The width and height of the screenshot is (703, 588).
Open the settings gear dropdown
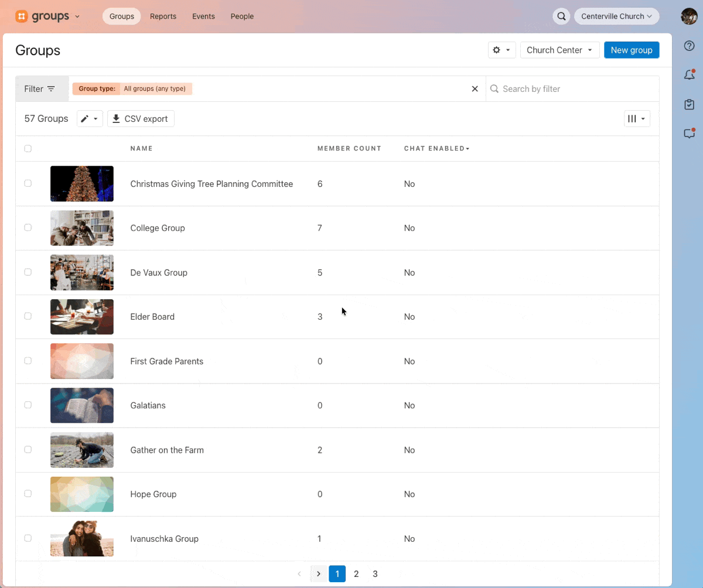(x=502, y=50)
